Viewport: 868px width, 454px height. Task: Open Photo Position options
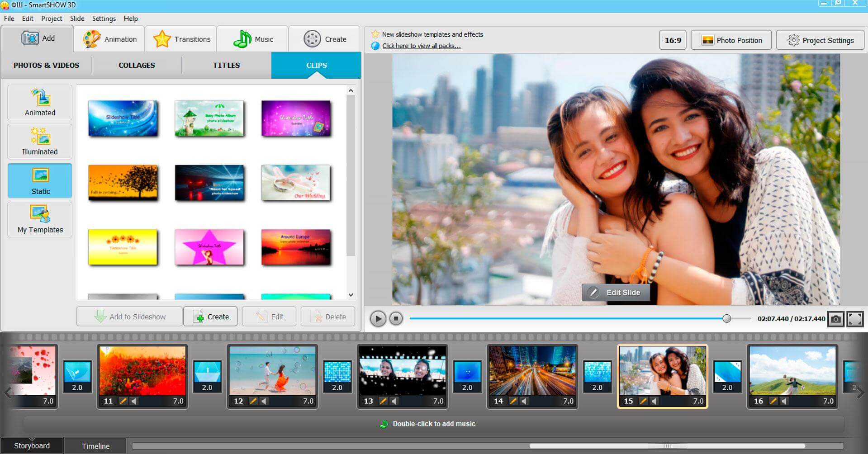[x=731, y=40]
